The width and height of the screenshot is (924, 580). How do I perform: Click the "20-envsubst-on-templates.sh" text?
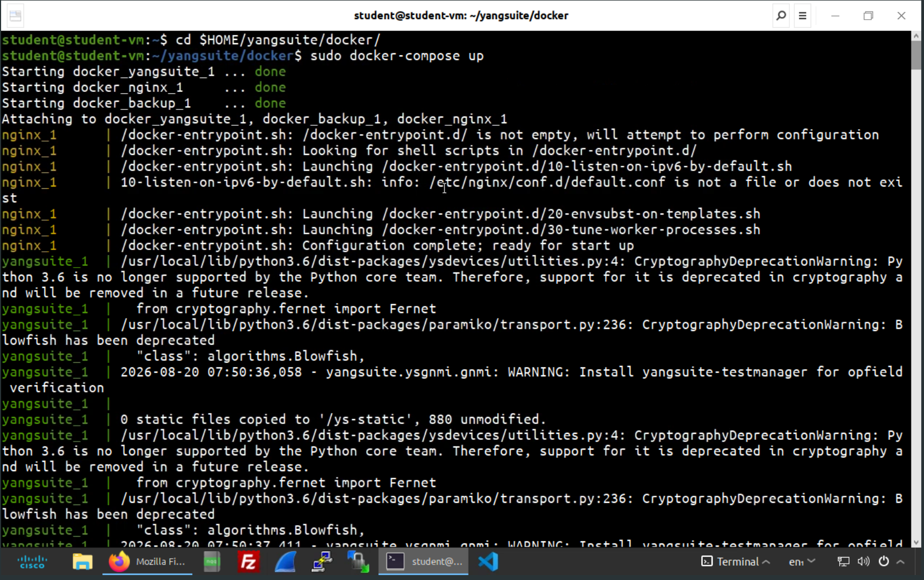tap(654, 214)
